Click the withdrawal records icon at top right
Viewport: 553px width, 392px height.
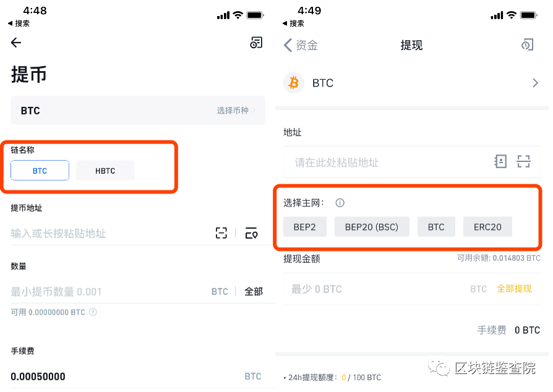click(x=255, y=43)
